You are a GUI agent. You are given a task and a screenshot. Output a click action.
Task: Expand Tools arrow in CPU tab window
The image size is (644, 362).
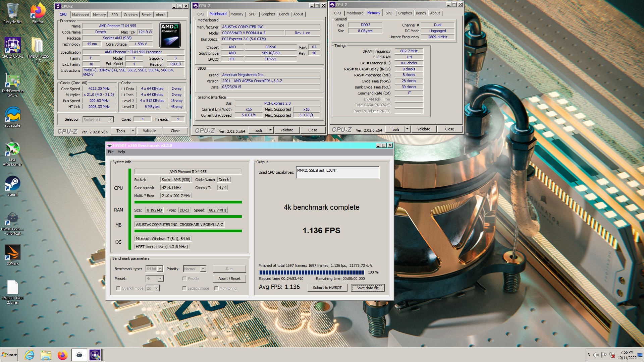click(133, 131)
